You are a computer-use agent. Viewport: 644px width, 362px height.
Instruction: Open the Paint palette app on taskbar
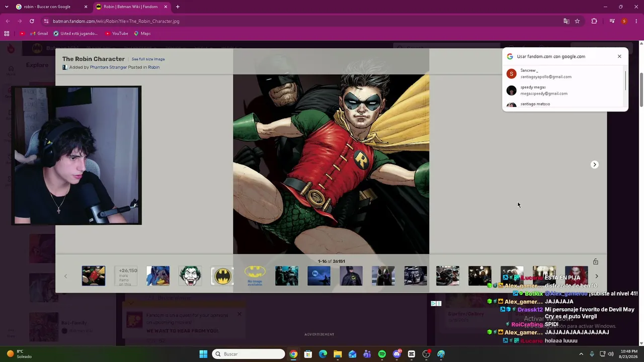441,354
